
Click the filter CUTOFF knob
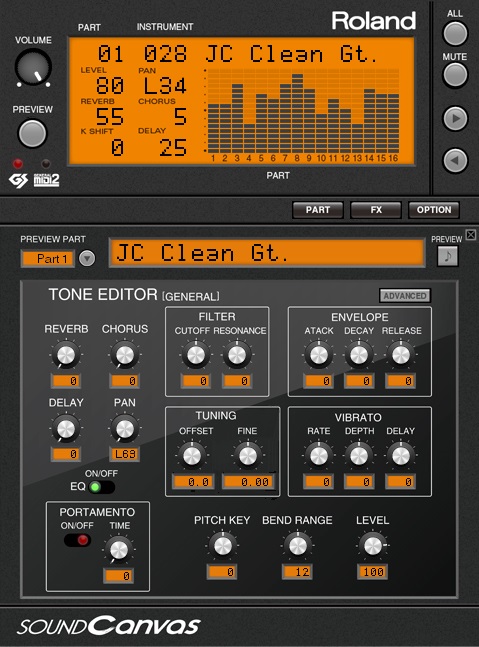pyautogui.click(x=196, y=355)
